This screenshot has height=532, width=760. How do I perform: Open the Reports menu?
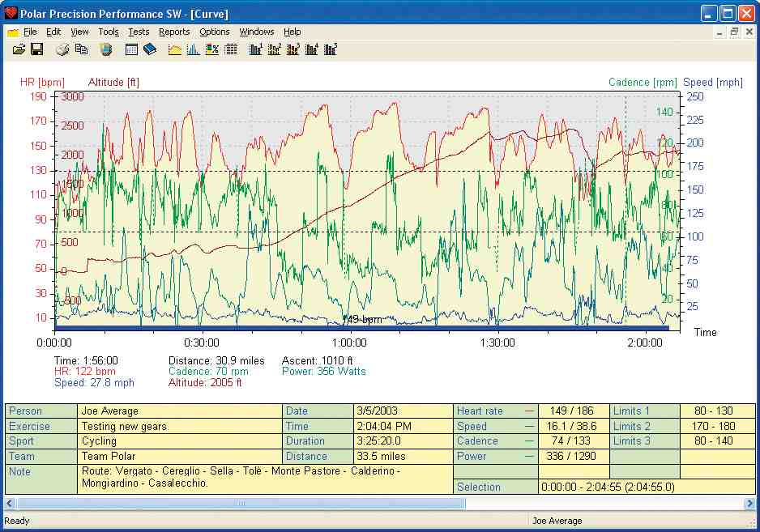[174, 32]
